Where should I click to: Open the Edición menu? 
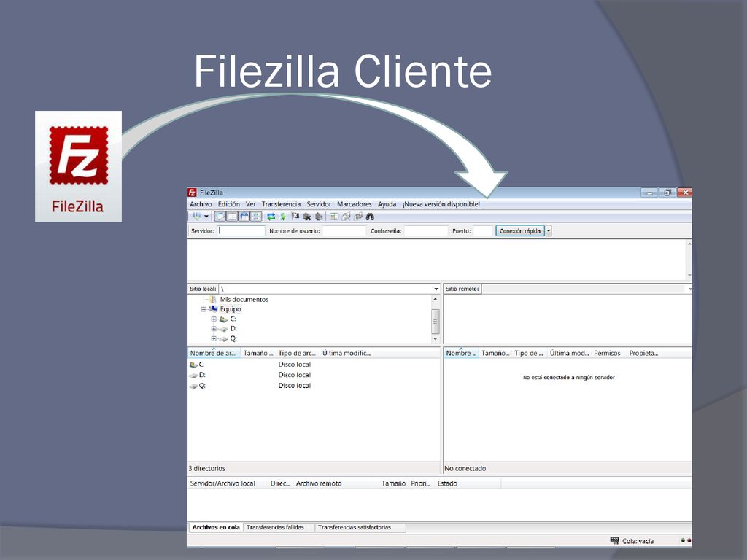click(x=228, y=204)
